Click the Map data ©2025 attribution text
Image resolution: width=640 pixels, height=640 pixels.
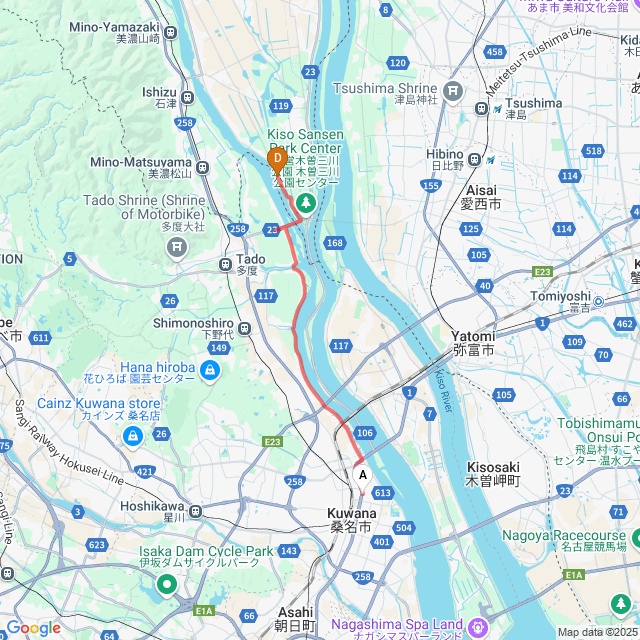click(x=598, y=632)
